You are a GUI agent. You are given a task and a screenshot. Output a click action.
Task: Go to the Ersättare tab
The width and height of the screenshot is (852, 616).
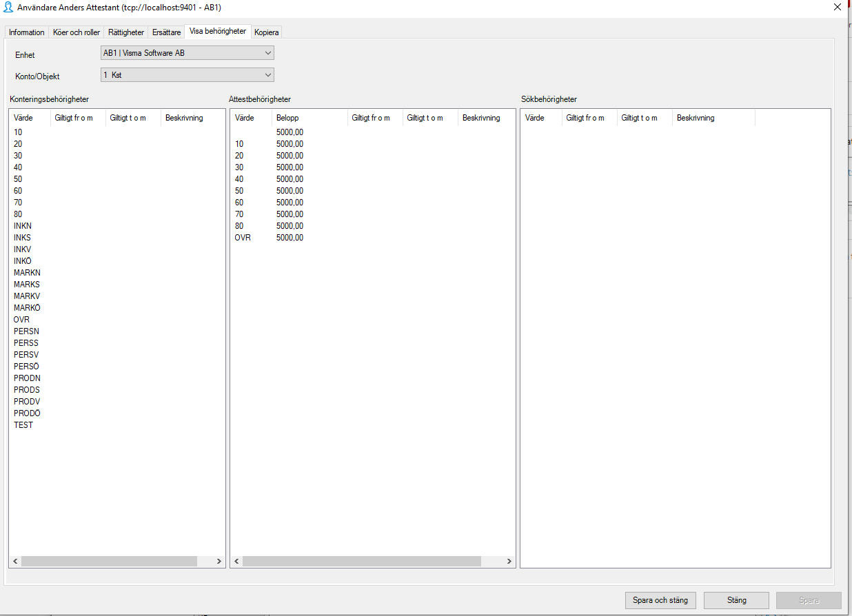coord(165,32)
